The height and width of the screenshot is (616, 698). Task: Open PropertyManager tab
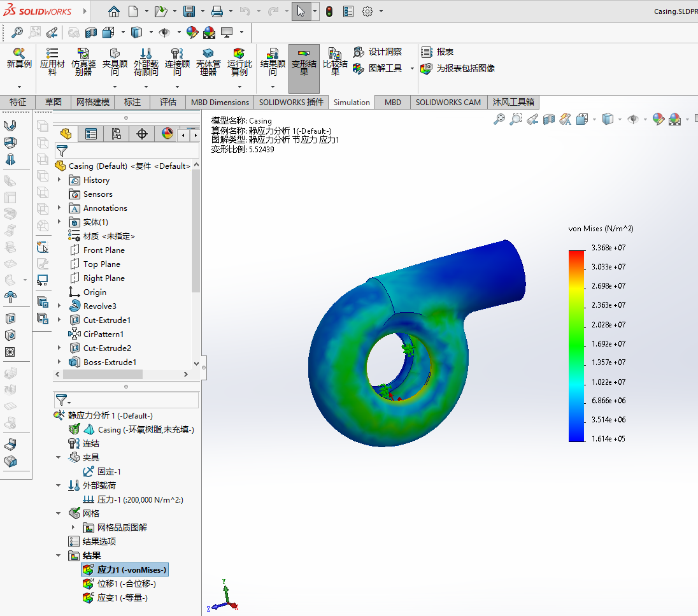[91, 134]
